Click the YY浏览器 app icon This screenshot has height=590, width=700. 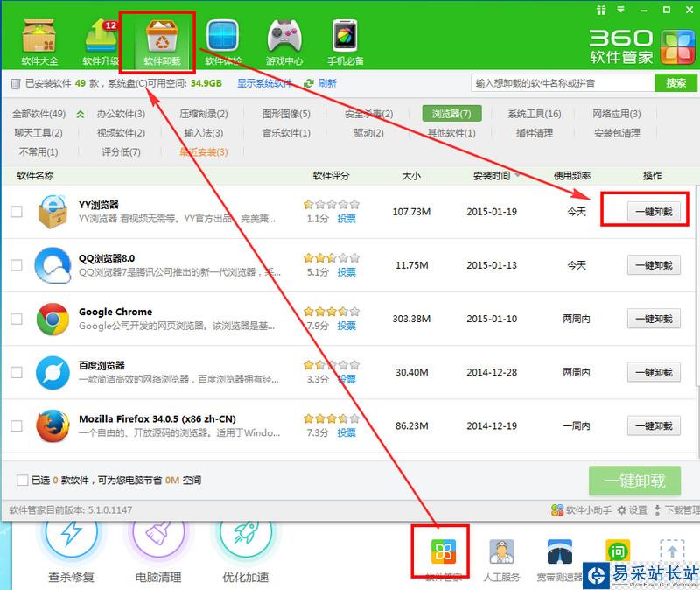pyautogui.click(x=52, y=212)
